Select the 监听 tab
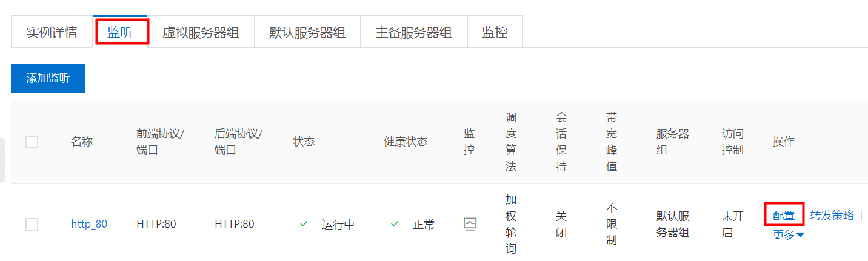Image resolution: width=868 pixels, height=261 pixels. click(x=120, y=32)
